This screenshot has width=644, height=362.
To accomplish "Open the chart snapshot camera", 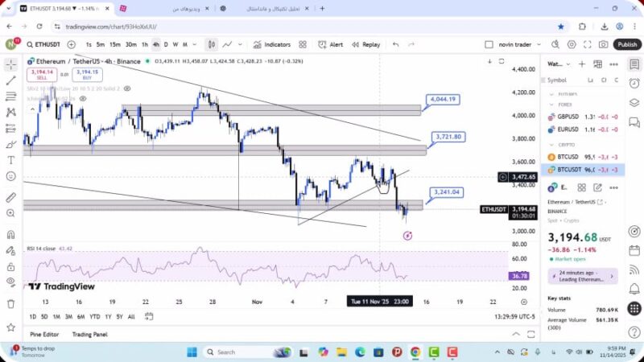I will [604, 45].
